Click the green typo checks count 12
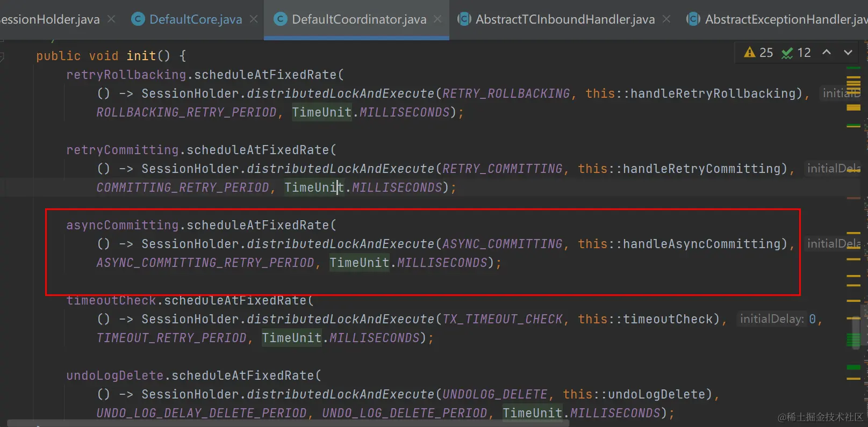 click(796, 53)
